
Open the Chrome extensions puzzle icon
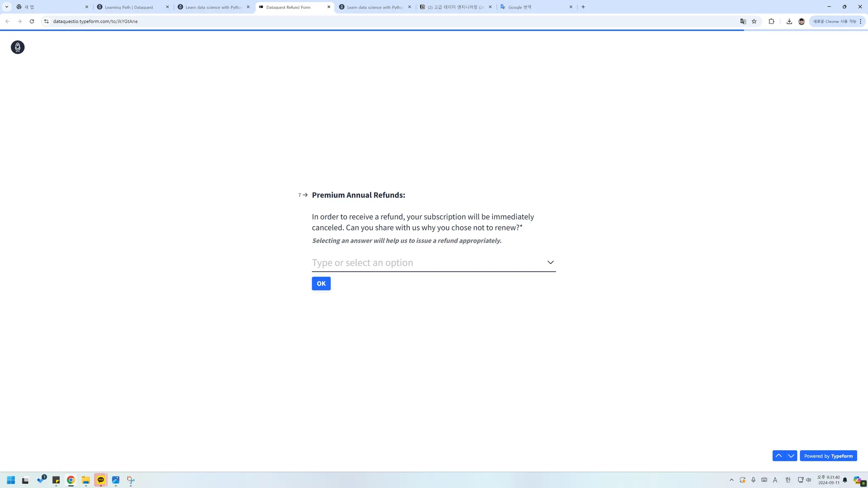click(x=771, y=21)
